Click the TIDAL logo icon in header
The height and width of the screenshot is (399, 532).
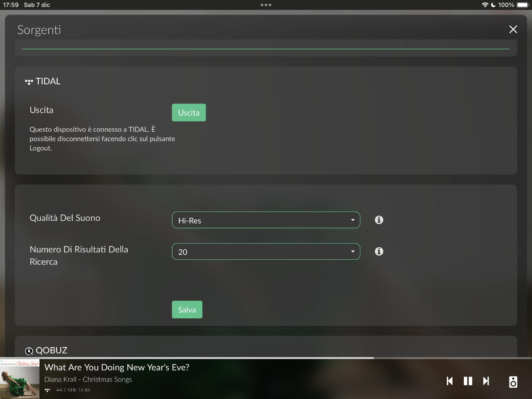tap(29, 82)
